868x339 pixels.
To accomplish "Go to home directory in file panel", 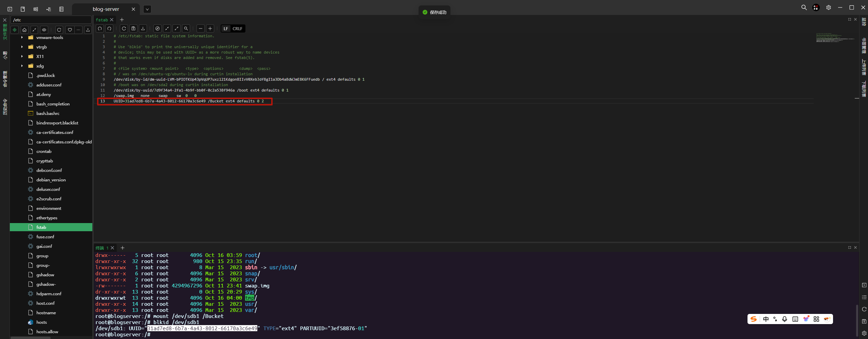I will (x=24, y=30).
